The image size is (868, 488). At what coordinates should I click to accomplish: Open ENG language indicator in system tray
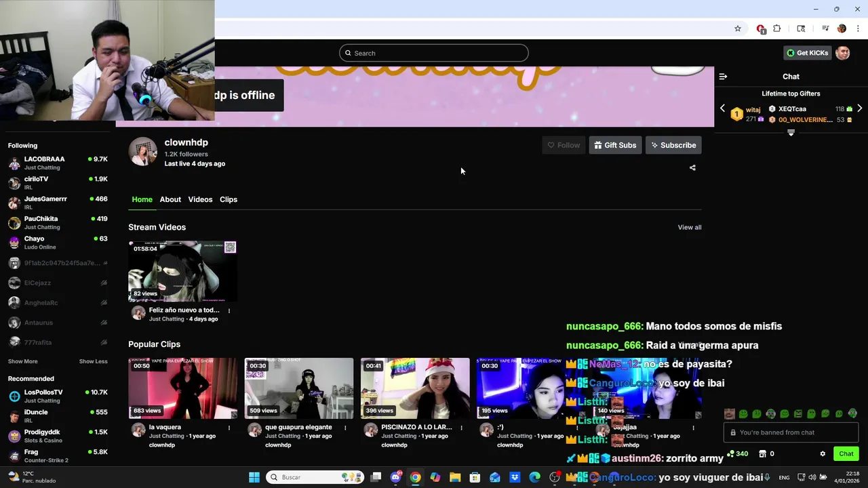(x=784, y=477)
